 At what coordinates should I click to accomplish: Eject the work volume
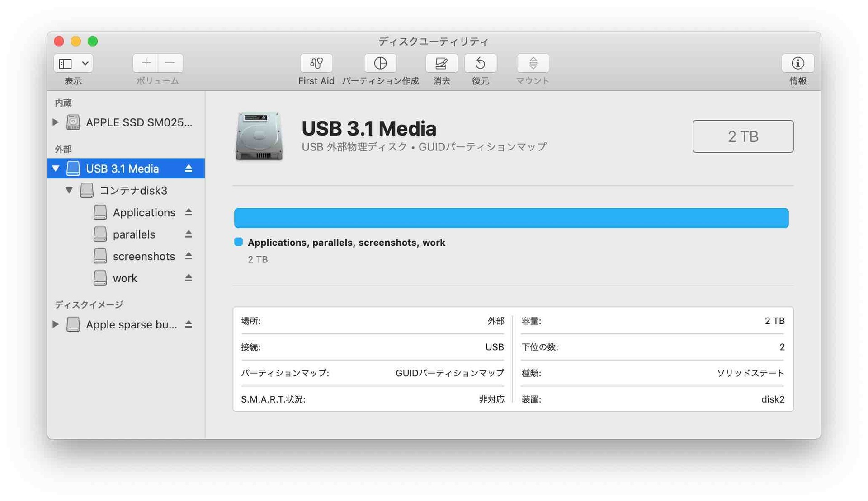(189, 278)
